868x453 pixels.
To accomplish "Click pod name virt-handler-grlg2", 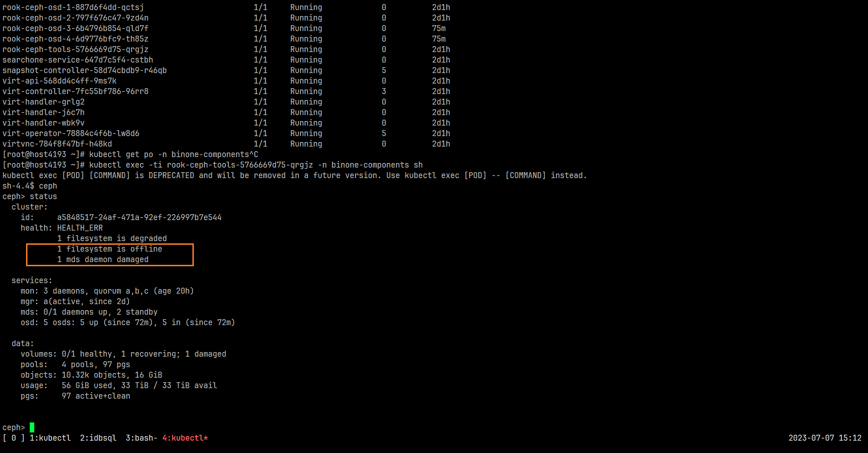I will pos(43,102).
